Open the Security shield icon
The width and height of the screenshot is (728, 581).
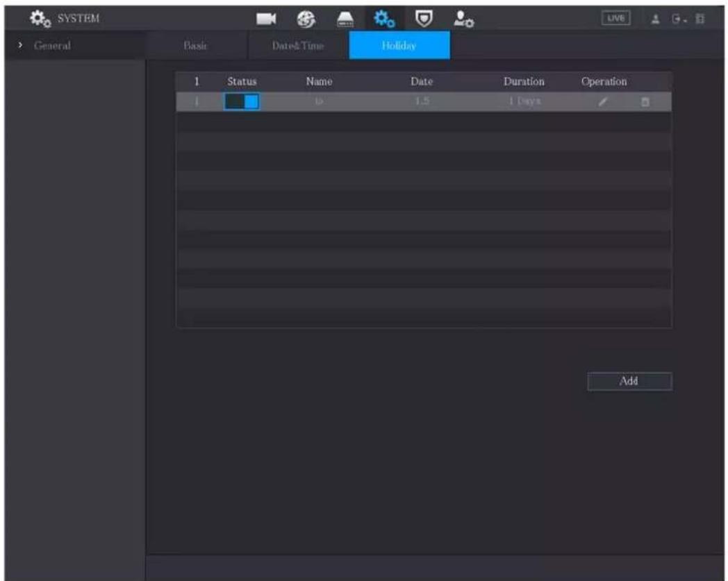(424, 19)
